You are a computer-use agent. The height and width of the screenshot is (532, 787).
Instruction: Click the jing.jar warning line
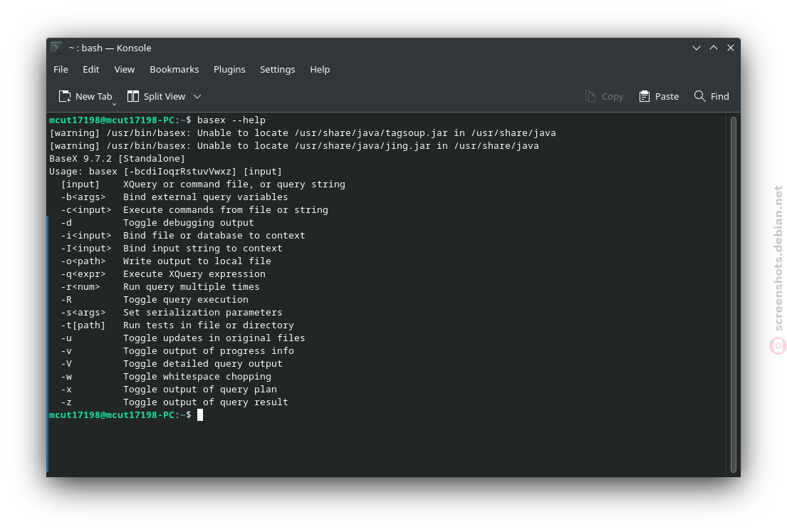294,145
